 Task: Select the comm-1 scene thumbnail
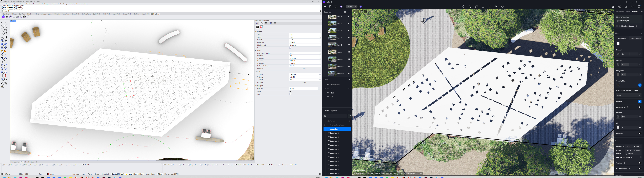tap(332, 52)
